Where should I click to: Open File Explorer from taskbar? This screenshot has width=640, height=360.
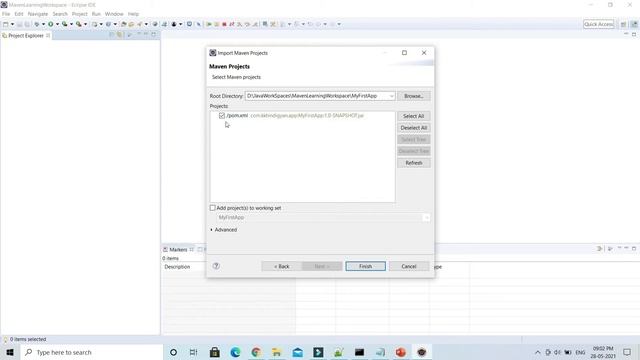tap(277, 352)
